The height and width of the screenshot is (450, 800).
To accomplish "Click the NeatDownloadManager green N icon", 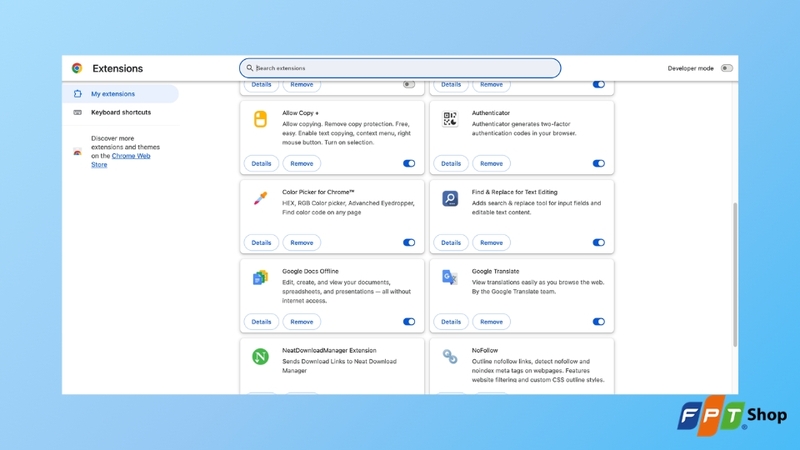I will [260, 356].
